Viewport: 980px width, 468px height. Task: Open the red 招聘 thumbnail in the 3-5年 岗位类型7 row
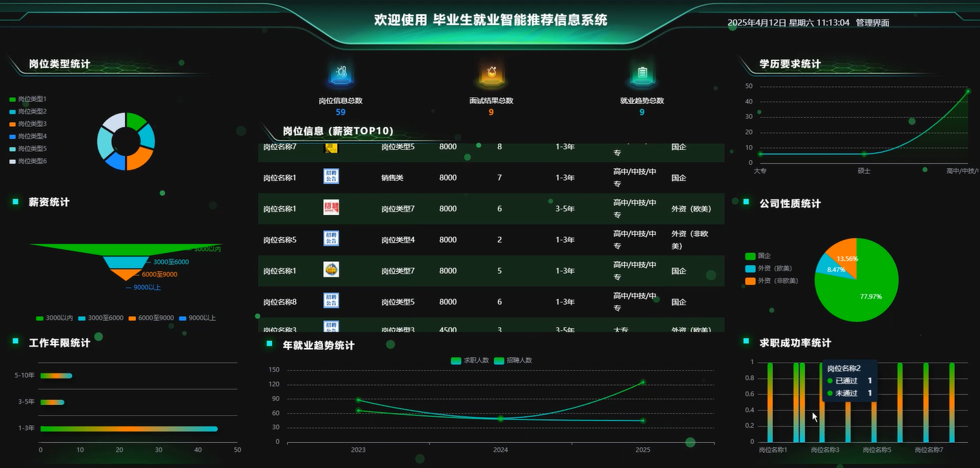(x=331, y=208)
